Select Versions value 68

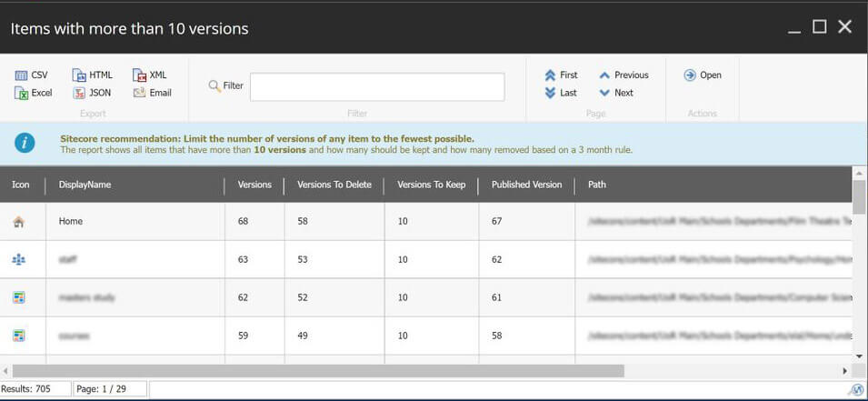point(243,221)
